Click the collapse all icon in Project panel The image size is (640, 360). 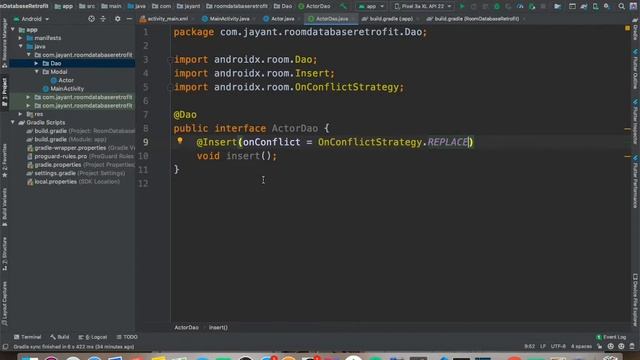coord(103,19)
